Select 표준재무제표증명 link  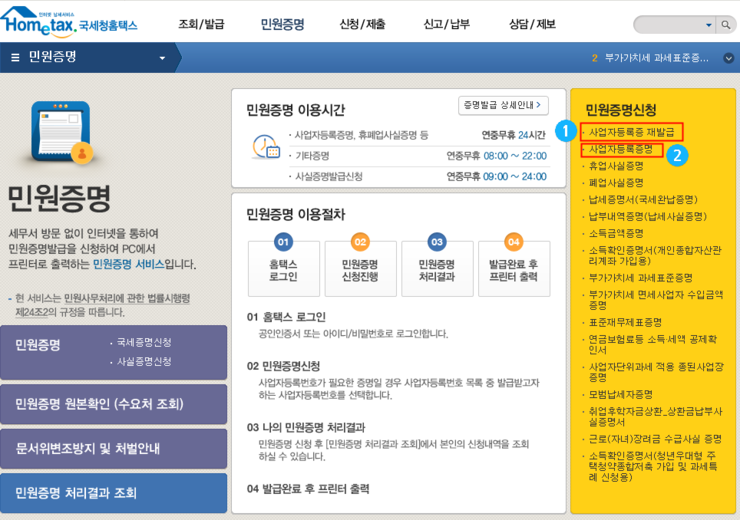625,323
